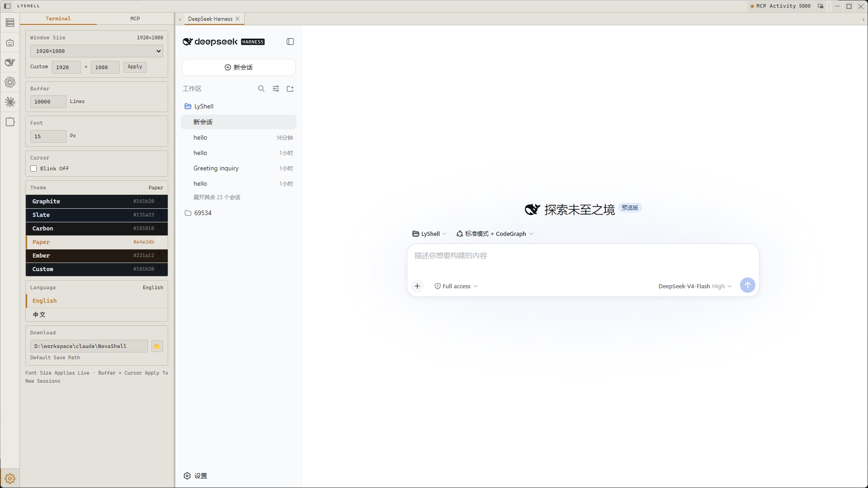Click the picture-in-picture icon in title bar
This screenshot has height=488, width=868.
click(821, 6)
